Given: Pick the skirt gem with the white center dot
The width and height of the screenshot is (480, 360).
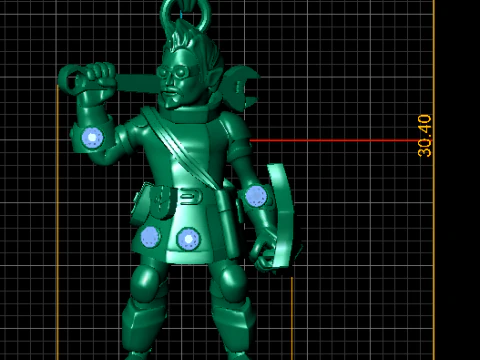Looking at the screenshot, I should (x=188, y=239).
